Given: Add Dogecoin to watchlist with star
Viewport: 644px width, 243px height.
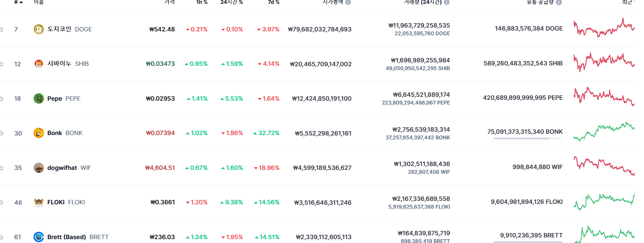Looking at the screenshot, I should point(2,29).
